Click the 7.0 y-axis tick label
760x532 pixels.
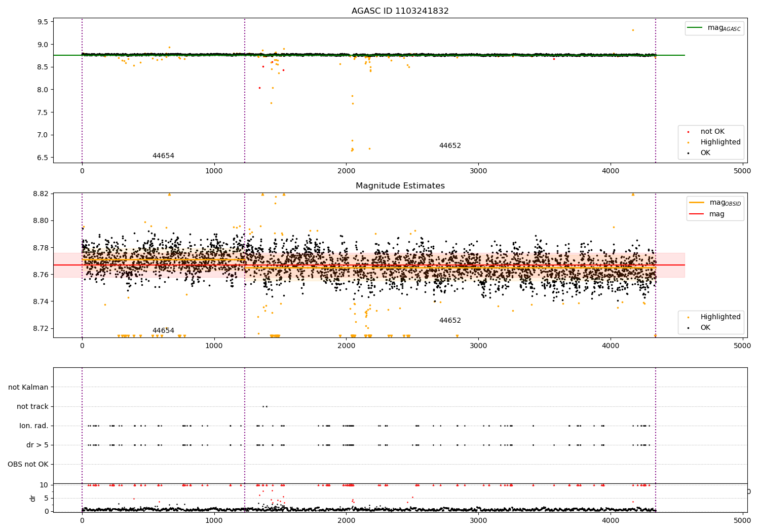(43, 135)
